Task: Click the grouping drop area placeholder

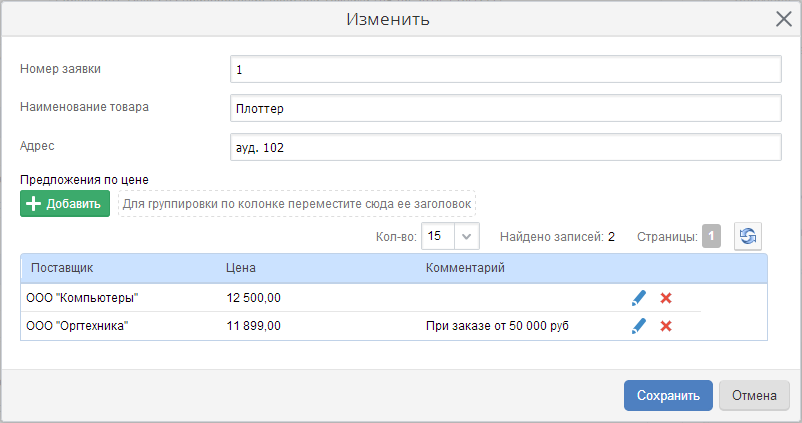Action: point(297,204)
